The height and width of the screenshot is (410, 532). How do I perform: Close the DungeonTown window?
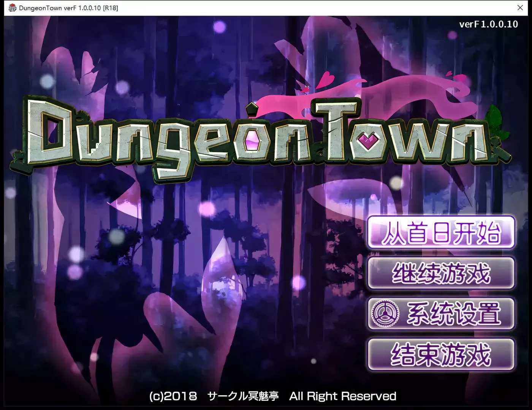520,7
